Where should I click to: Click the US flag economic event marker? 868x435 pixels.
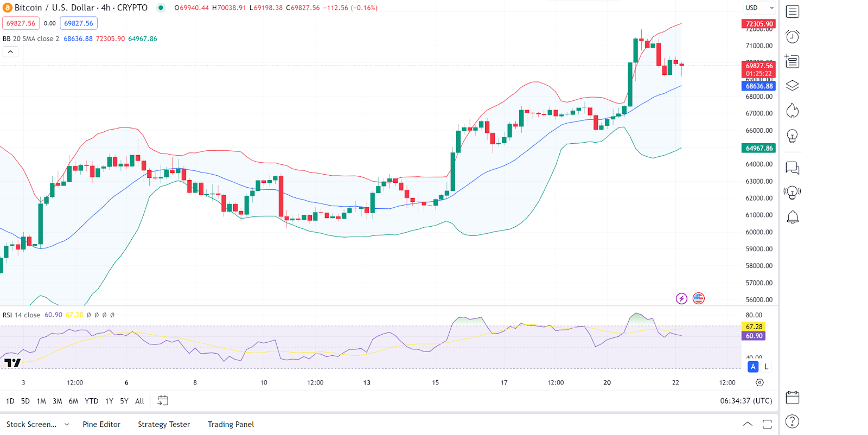click(699, 298)
